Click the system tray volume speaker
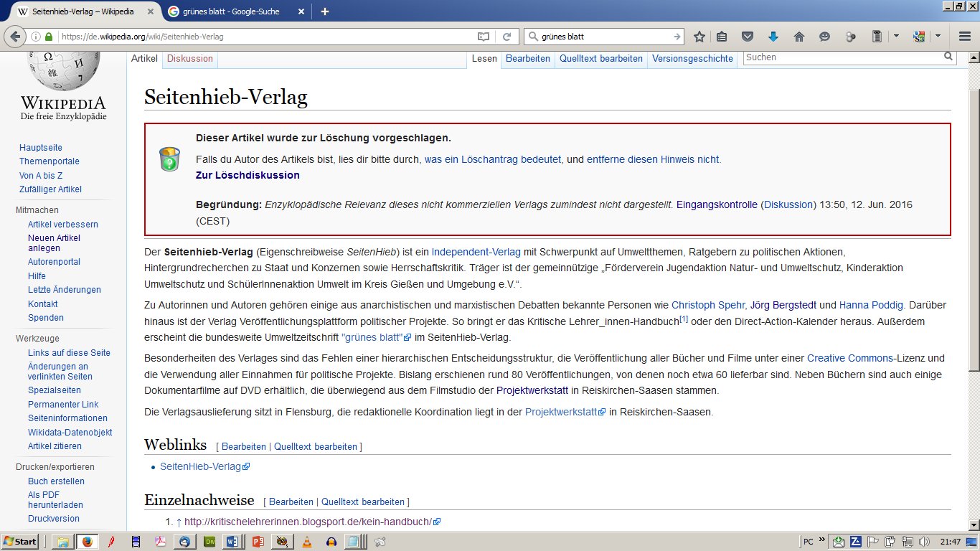The height and width of the screenshot is (551, 980). coord(924,542)
